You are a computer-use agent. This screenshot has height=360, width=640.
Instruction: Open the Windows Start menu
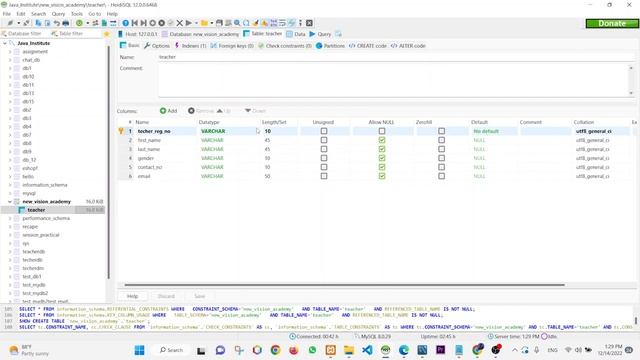pyautogui.click(x=139, y=350)
